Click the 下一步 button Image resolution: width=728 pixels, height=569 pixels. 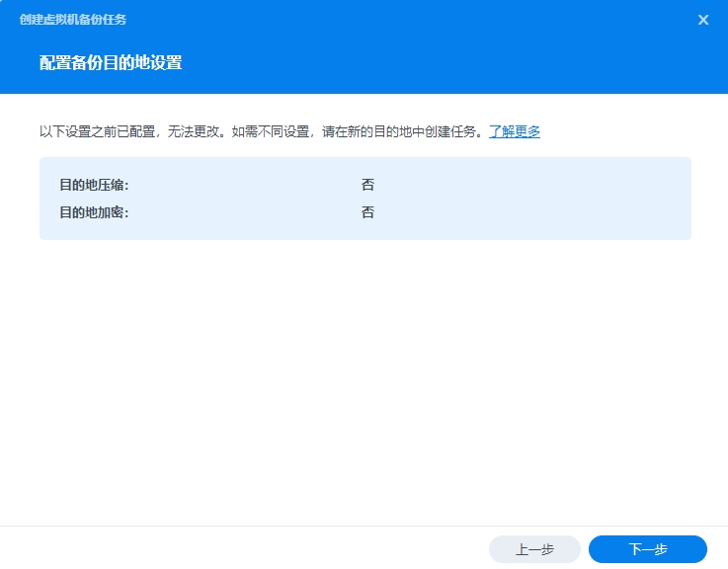point(648,549)
